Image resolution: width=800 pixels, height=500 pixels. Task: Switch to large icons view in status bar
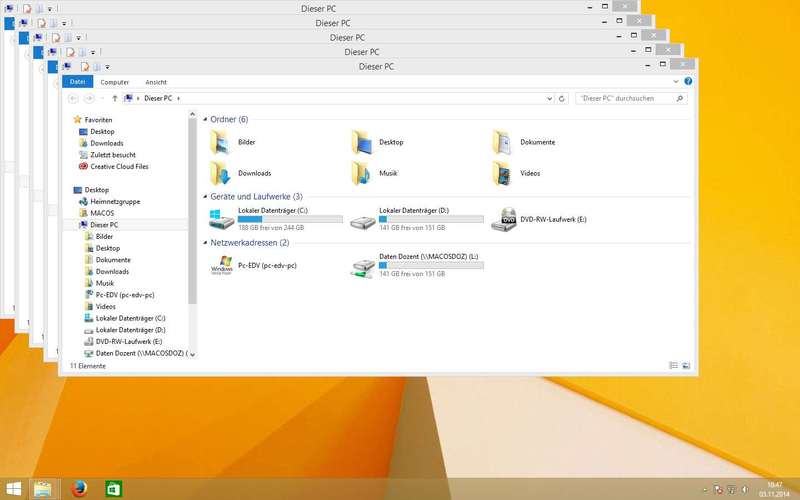(x=685, y=366)
